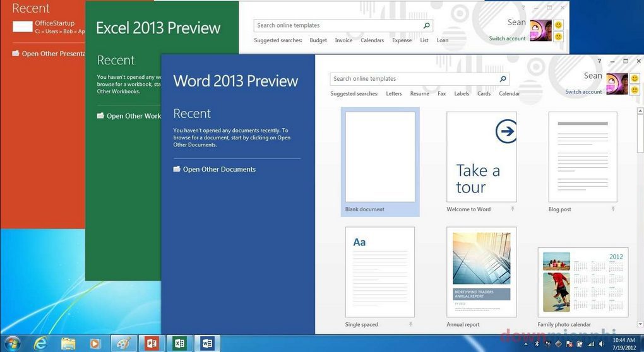This screenshot has height=352, width=644.
Task: Select the Blank document template
Action: point(380,162)
